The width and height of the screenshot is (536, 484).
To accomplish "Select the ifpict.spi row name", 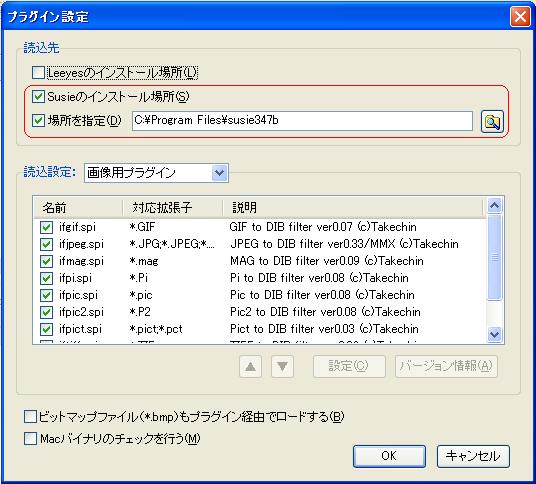I will click(80, 329).
